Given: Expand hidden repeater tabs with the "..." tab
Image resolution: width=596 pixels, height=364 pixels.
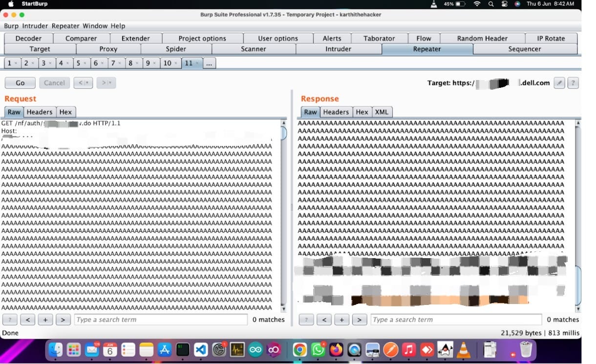Looking at the screenshot, I should (x=209, y=62).
